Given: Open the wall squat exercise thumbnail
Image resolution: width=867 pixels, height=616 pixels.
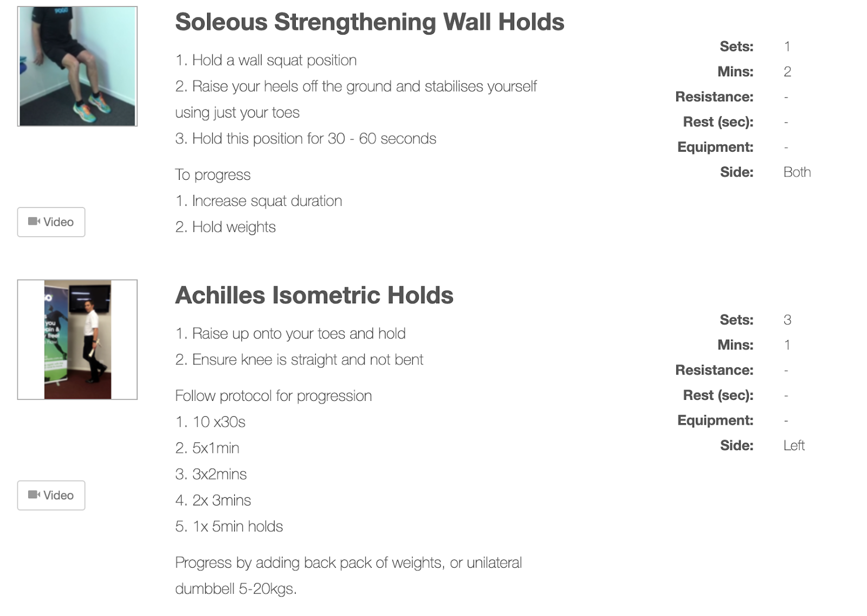Looking at the screenshot, I should point(77,67).
